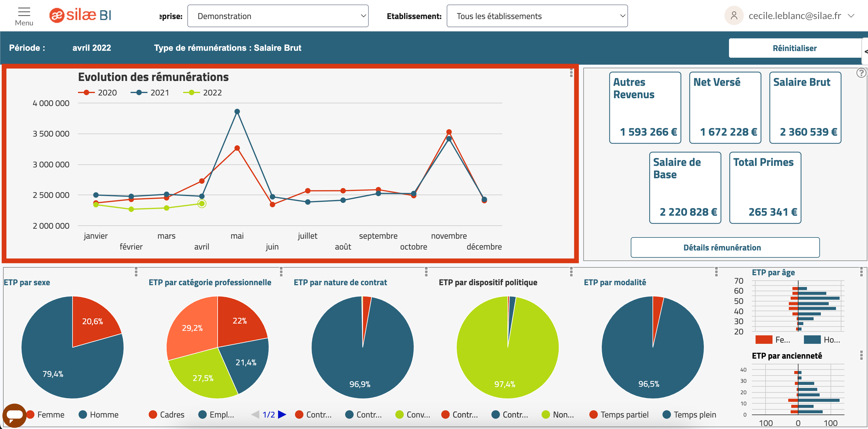Open options dots for ETP par ancienneté chart

coord(861,355)
